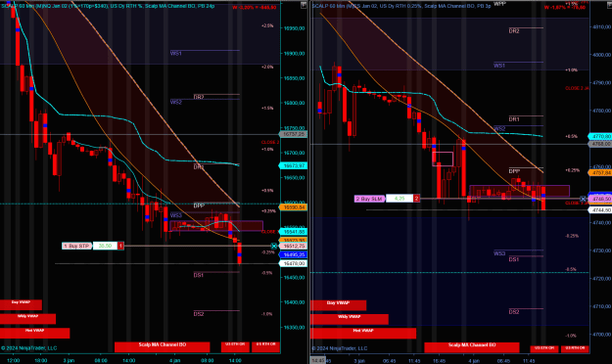Click the pink 16512,75 order price marker

point(294,247)
